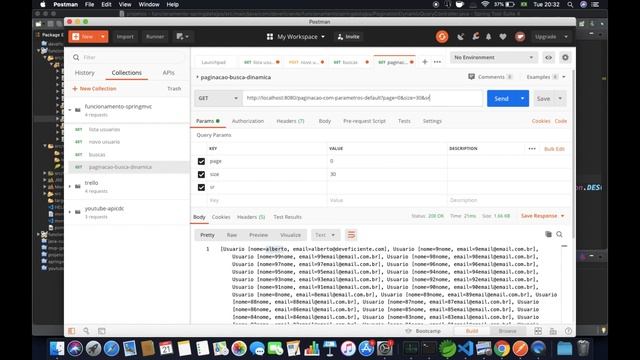Open the notifications bell icon
The width and height of the screenshot is (640, 360).
point(489,37)
